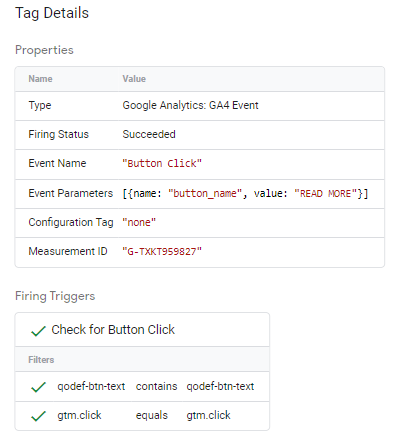Click the Event Name label
418x443 pixels.
(x=57, y=163)
